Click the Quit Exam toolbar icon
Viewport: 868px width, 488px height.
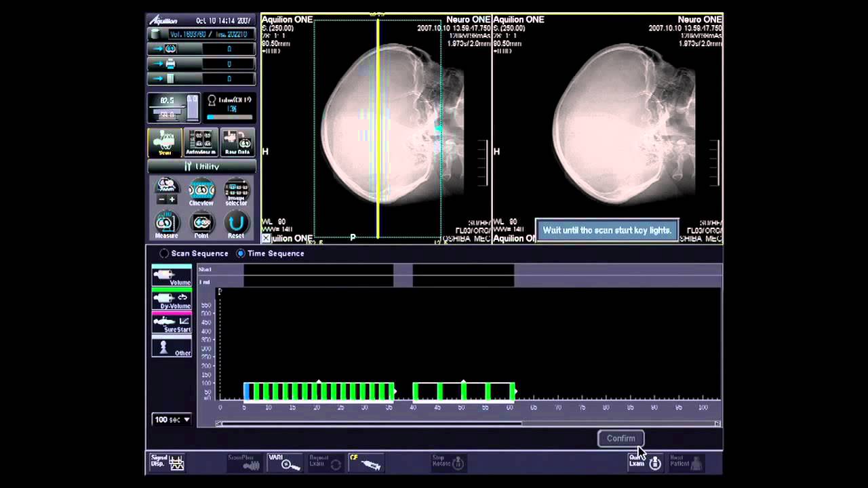tap(645, 462)
